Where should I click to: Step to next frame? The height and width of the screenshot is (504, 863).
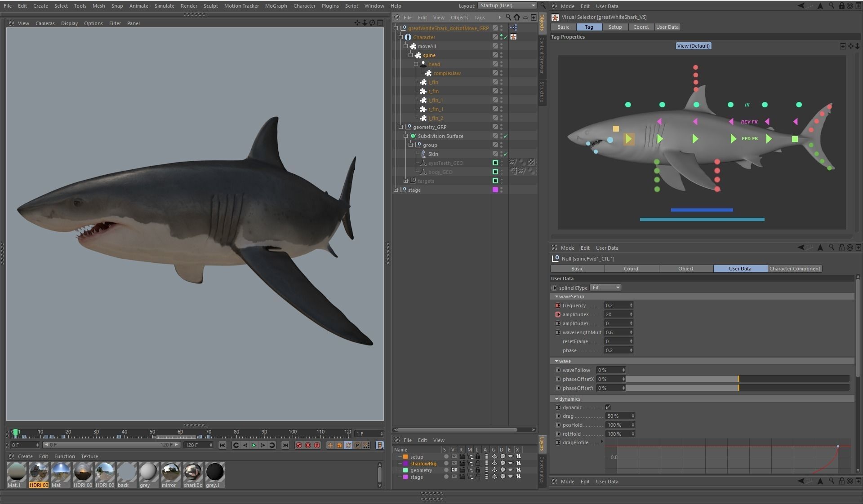(263, 445)
